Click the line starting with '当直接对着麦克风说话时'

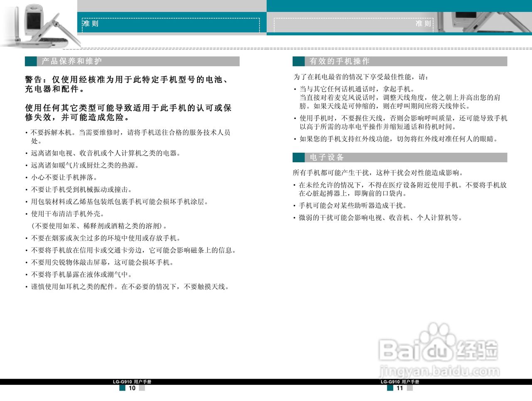[400, 101]
